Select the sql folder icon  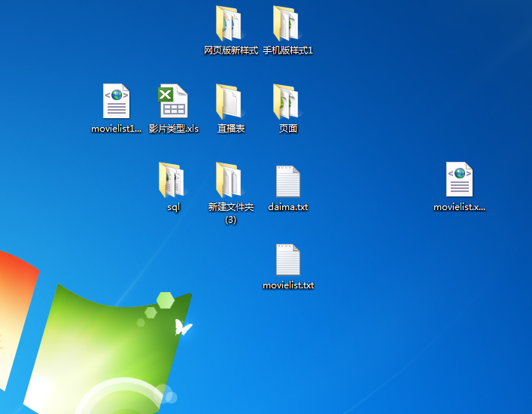tap(171, 180)
